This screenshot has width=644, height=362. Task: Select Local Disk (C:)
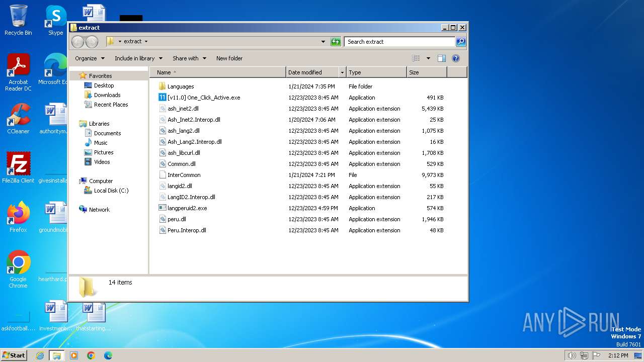(x=111, y=191)
